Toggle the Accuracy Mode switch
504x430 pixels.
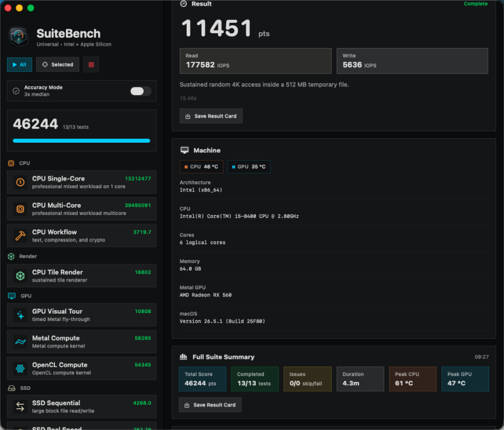pyautogui.click(x=140, y=91)
